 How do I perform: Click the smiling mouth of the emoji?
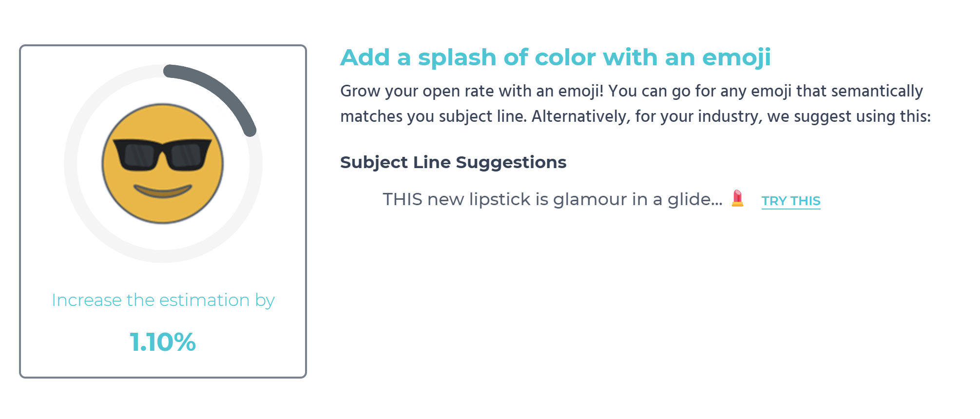tap(163, 188)
